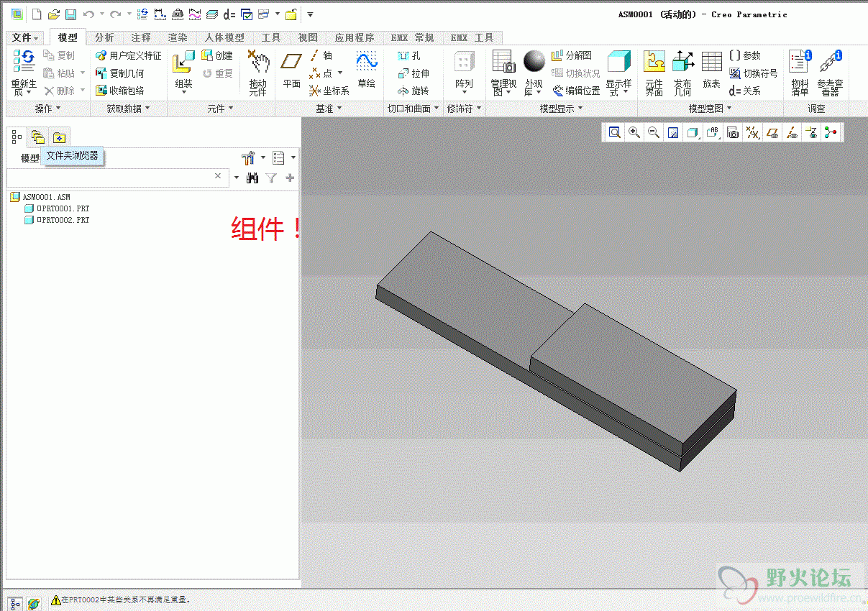Click the 孔 (Hole) feature tool
Screen dimensions: 868x611
tap(409, 55)
